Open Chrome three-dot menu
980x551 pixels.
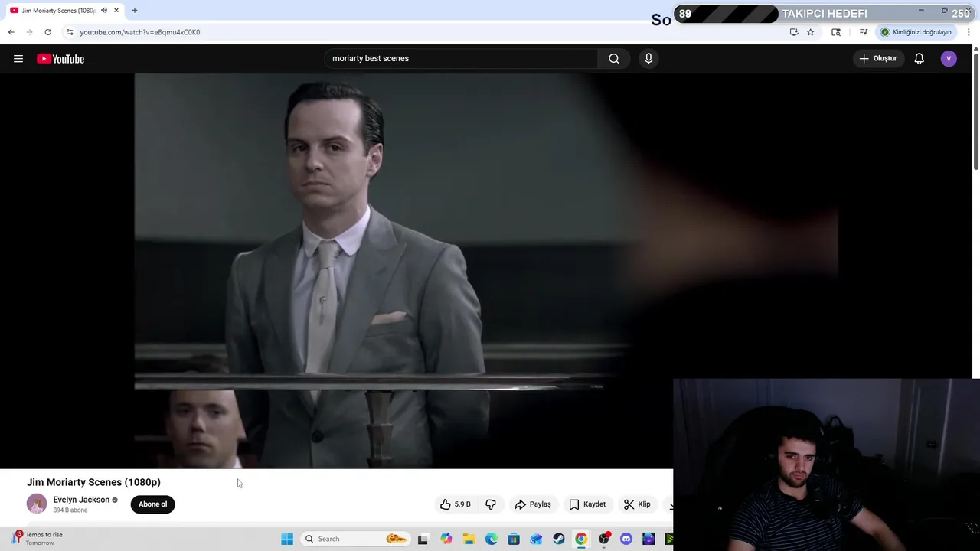[969, 32]
